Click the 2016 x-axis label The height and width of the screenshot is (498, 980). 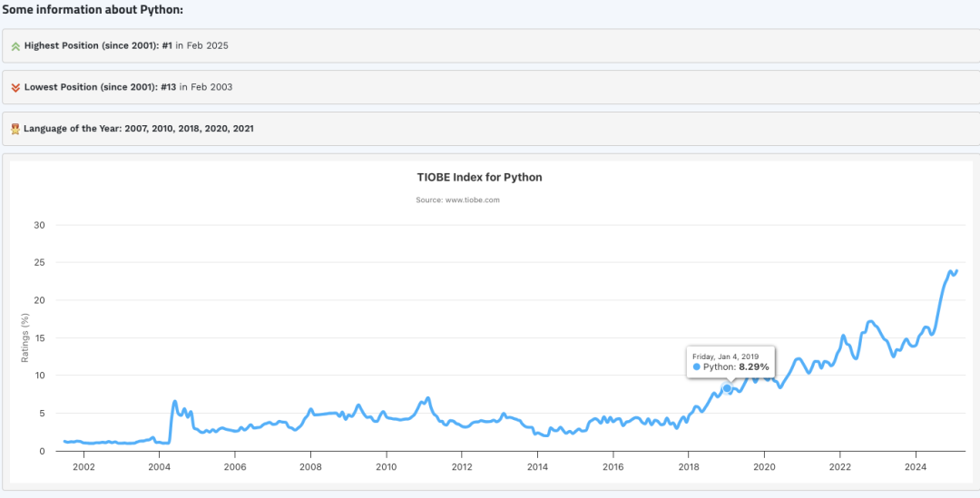point(613,466)
